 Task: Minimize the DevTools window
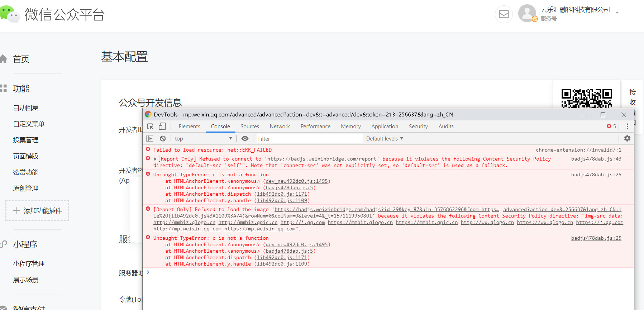pos(583,115)
